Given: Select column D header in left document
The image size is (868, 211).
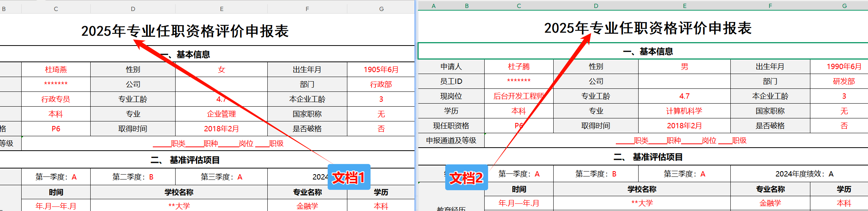Looking at the screenshot, I should tap(133, 9).
